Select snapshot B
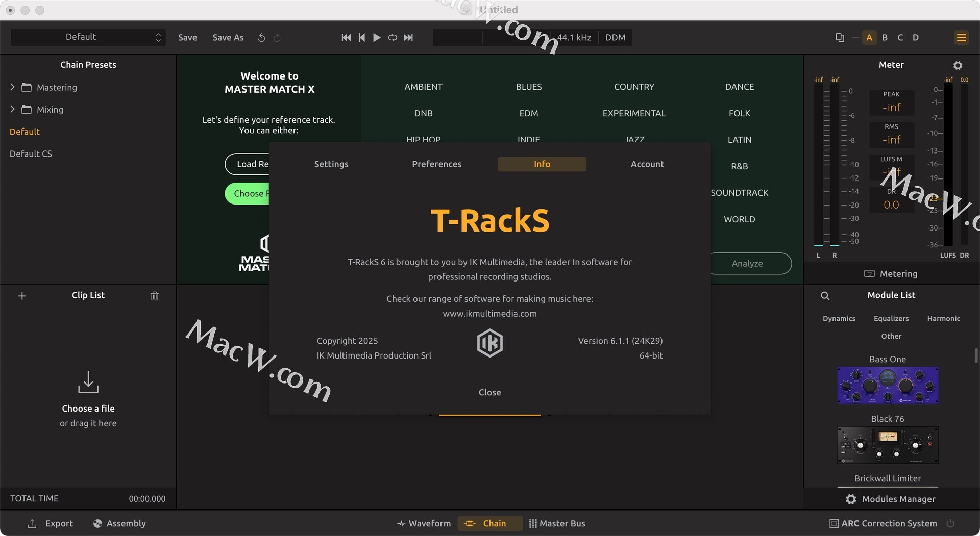The width and height of the screenshot is (980, 536). 885,37
